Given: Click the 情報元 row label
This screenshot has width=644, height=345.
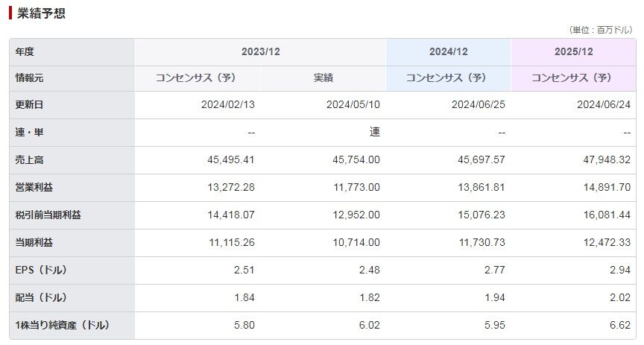Looking at the screenshot, I should coord(29,77).
